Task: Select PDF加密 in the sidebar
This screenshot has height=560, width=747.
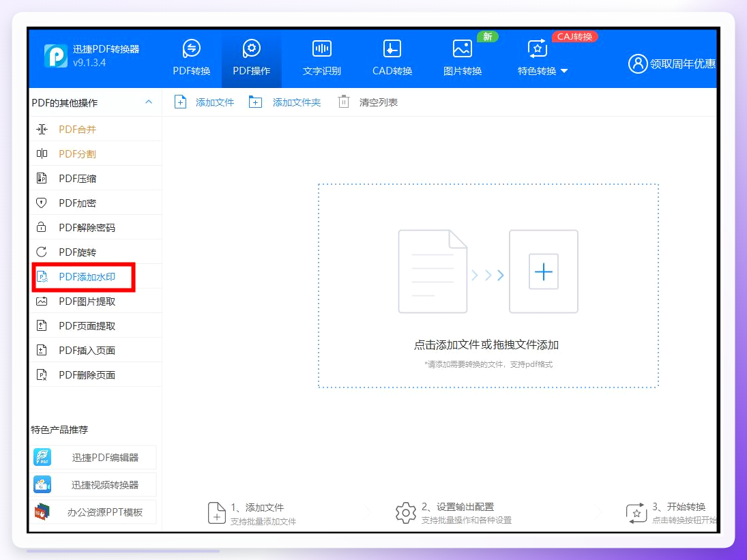Action: (x=96, y=203)
